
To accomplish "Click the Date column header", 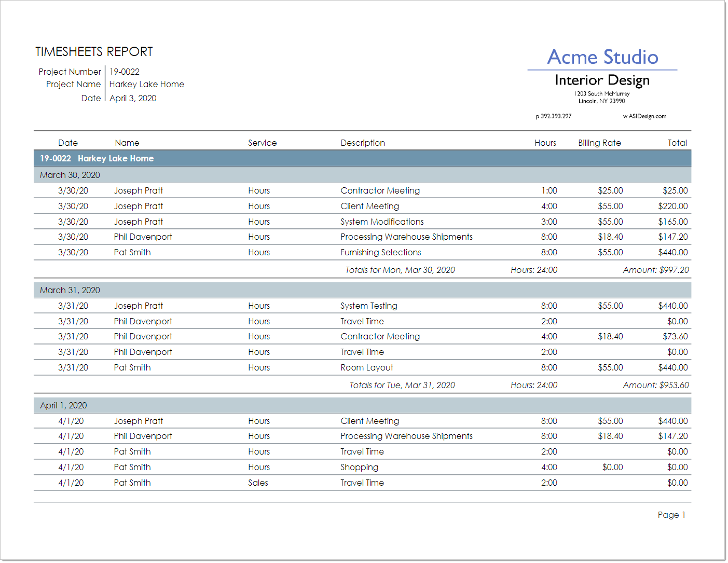I will pos(68,143).
